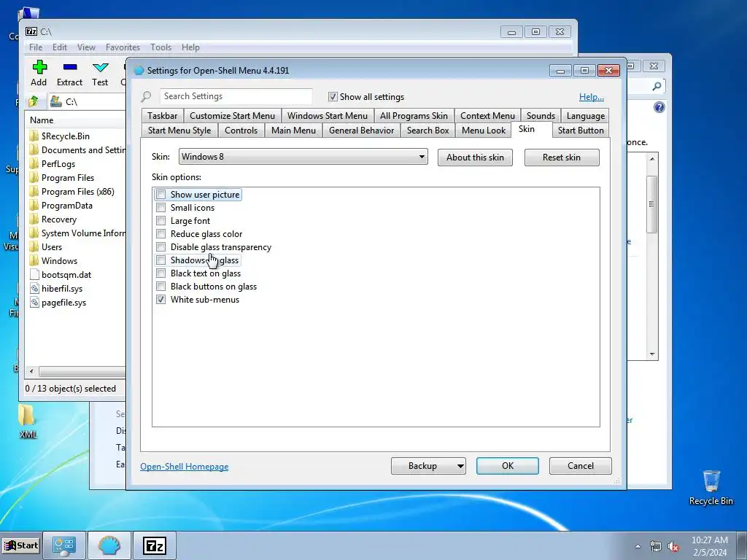This screenshot has height=560, width=747.
Task: Select the bootsqm.dat file icon
Action: click(34, 275)
